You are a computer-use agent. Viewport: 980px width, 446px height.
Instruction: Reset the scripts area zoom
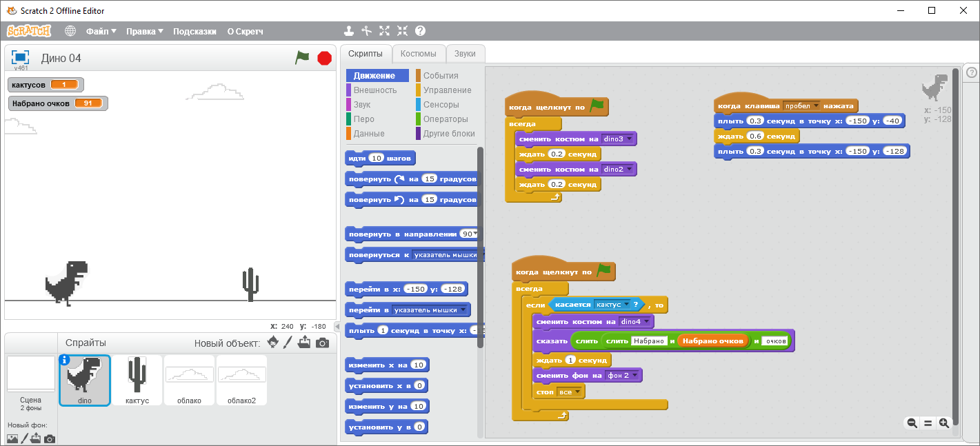pyautogui.click(x=928, y=423)
